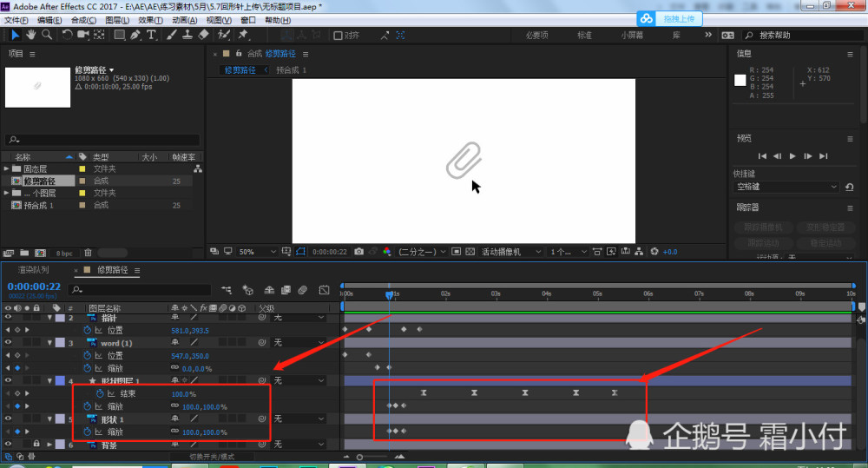Collapse the word (1) layer twirl arrow
The image size is (868, 468).
click(x=49, y=343)
